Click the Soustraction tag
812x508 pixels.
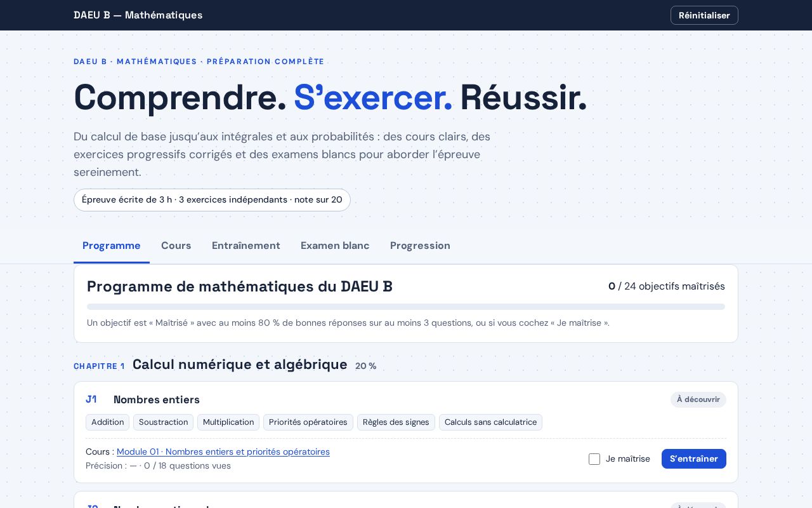(x=164, y=422)
